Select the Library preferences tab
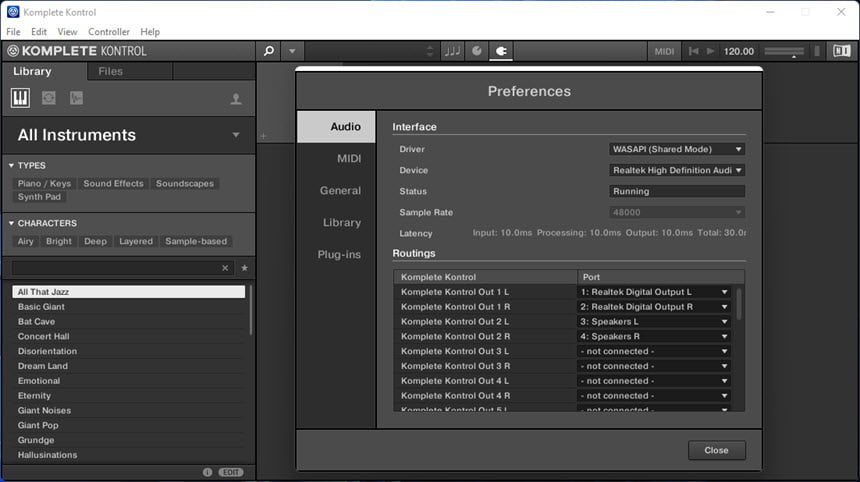 336,223
